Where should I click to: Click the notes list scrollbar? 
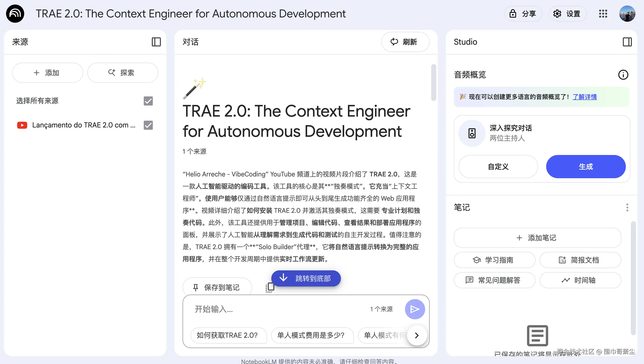[x=633, y=278]
